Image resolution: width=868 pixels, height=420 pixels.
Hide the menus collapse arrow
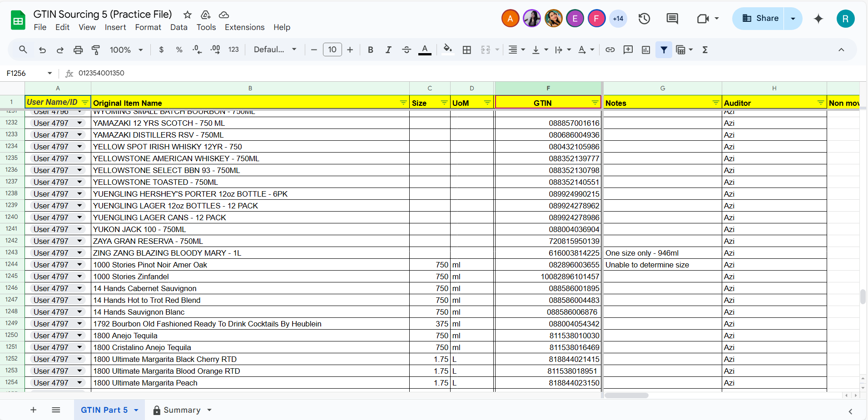(x=841, y=50)
